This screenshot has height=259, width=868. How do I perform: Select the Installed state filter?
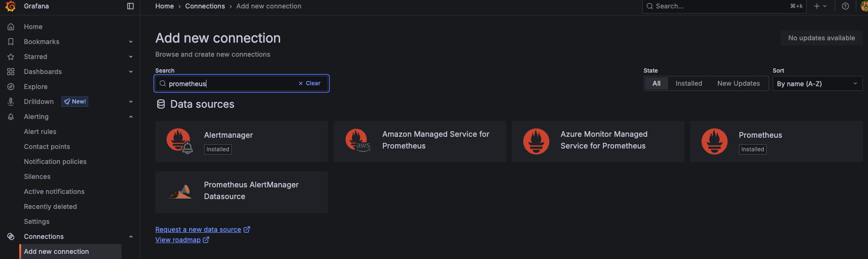coord(689,83)
